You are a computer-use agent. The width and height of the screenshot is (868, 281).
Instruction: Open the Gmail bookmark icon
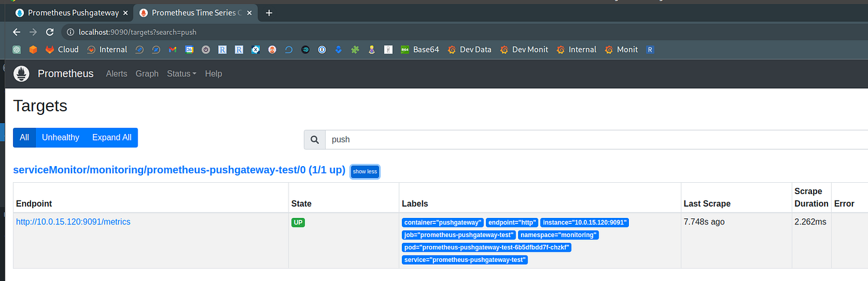[x=172, y=49]
